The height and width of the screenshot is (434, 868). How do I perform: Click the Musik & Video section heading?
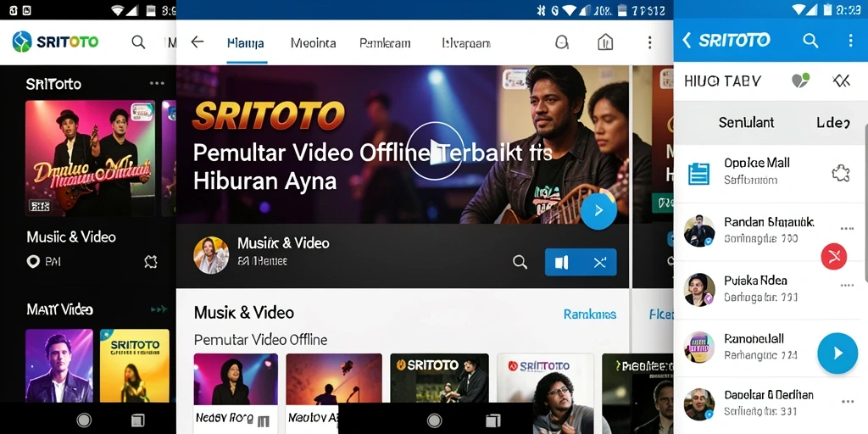tap(243, 313)
